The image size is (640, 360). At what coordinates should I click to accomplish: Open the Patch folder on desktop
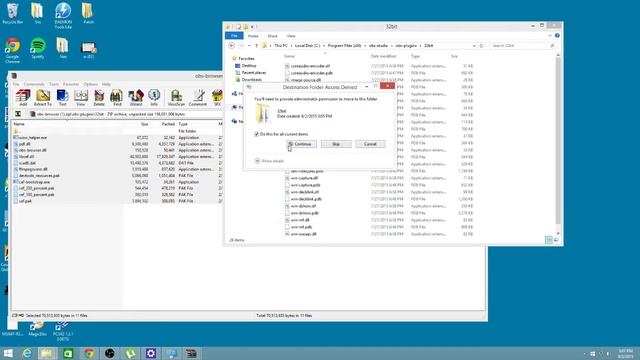[x=88, y=13]
